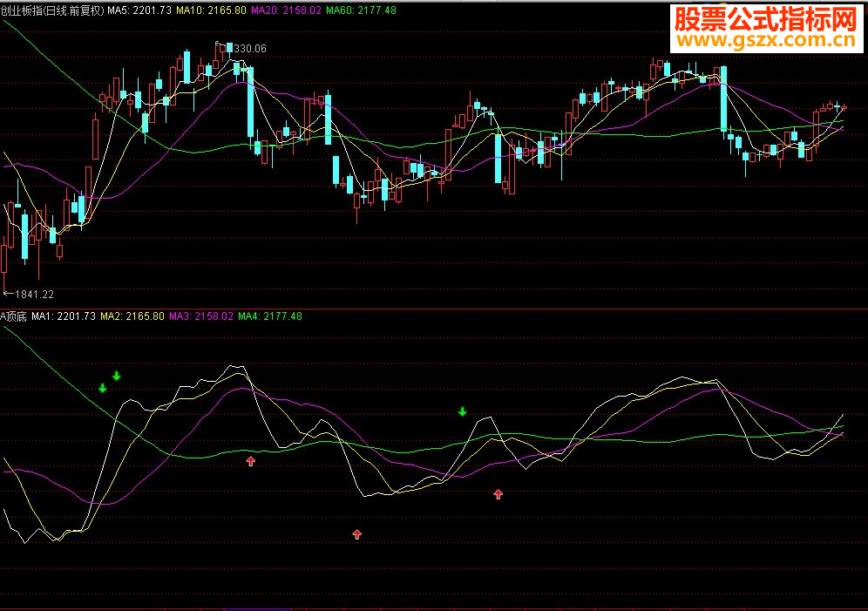The height and width of the screenshot is (611, 868).
Task: Click the leftmost red up-arrow buy signal
Action: [x=251, y=460]
